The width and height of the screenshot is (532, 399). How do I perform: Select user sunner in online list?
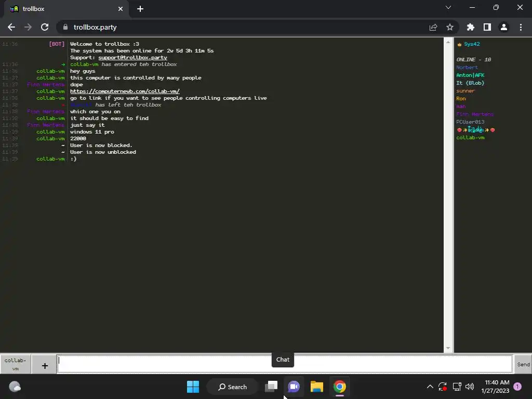coord(465,90)
